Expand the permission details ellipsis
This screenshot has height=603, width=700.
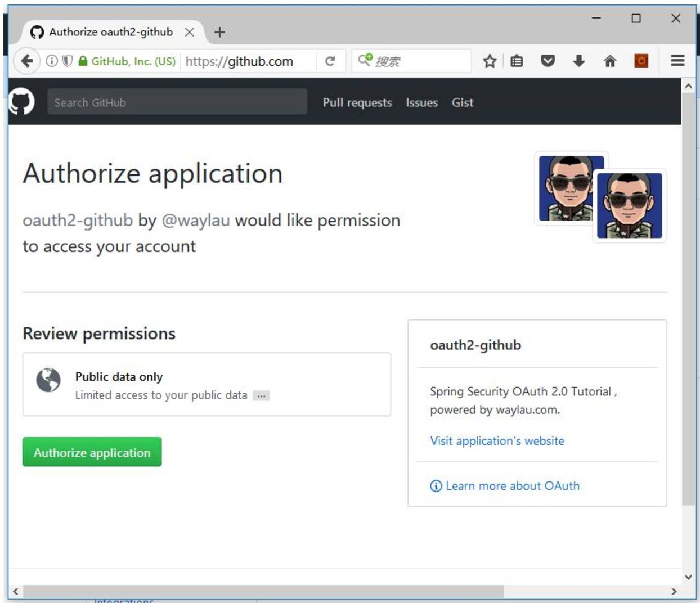point(261,395)
